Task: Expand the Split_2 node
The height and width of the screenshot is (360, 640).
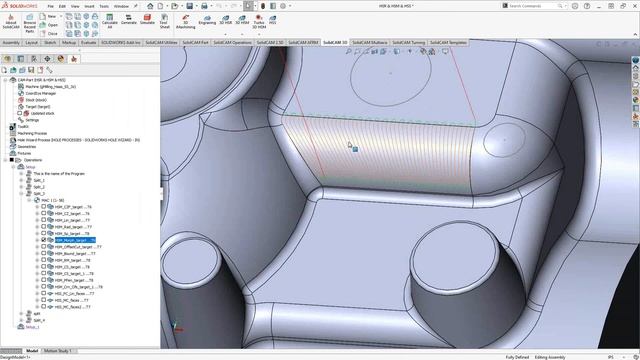Action: pos(21,187)
